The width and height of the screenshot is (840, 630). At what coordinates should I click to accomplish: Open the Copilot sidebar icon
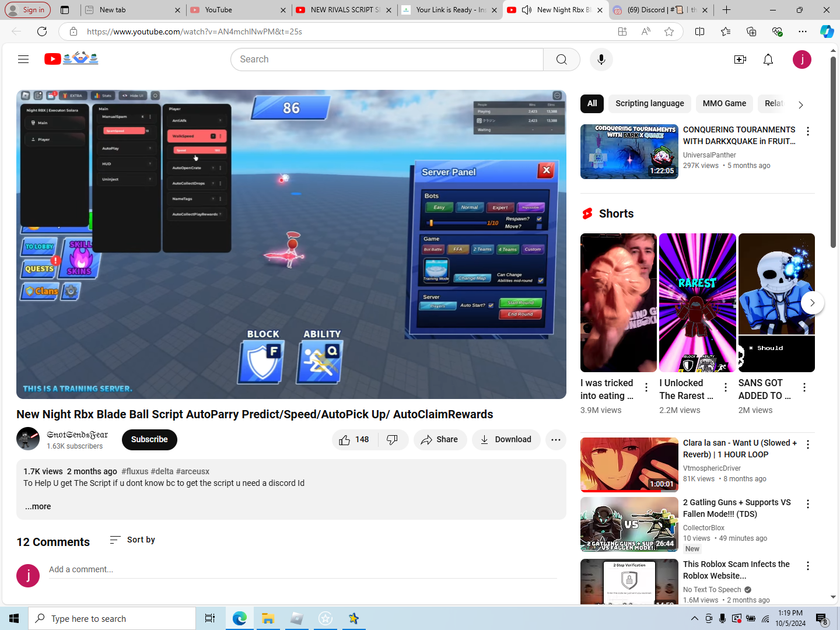[x=827, y=32]
